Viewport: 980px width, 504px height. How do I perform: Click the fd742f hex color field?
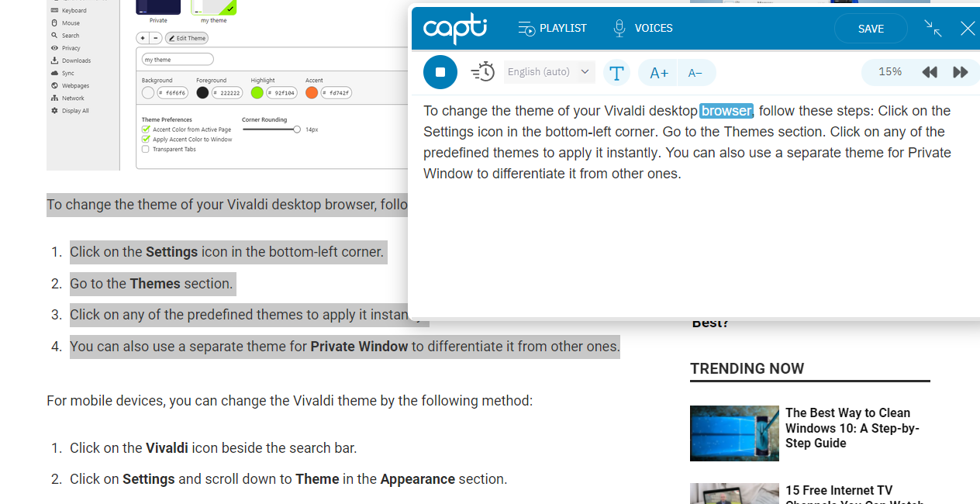(x=336, y=93)
